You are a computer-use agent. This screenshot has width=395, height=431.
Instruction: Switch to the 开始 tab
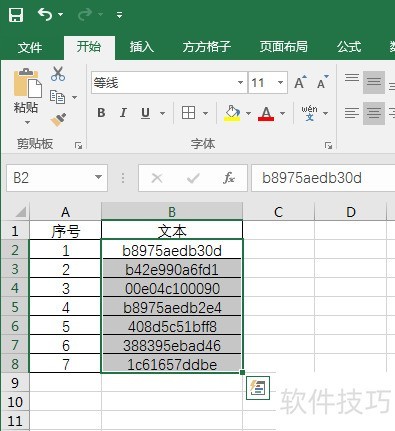click(x=89, y=47)
